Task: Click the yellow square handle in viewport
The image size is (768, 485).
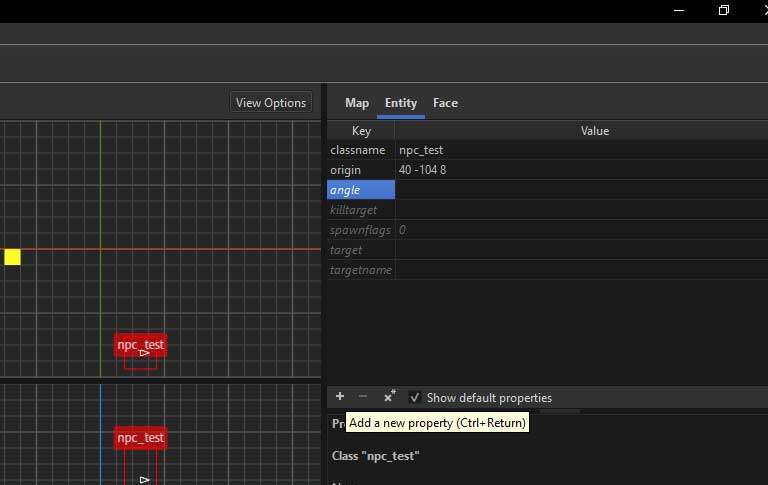Action: tap(12, 257)
